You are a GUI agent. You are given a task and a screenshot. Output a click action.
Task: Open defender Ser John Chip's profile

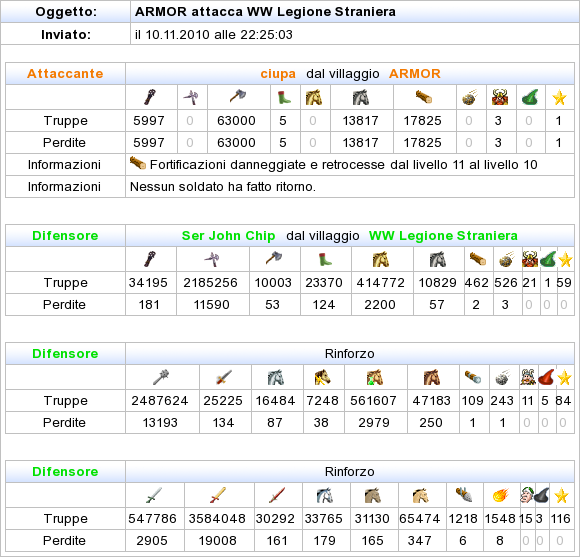(228, 236)
